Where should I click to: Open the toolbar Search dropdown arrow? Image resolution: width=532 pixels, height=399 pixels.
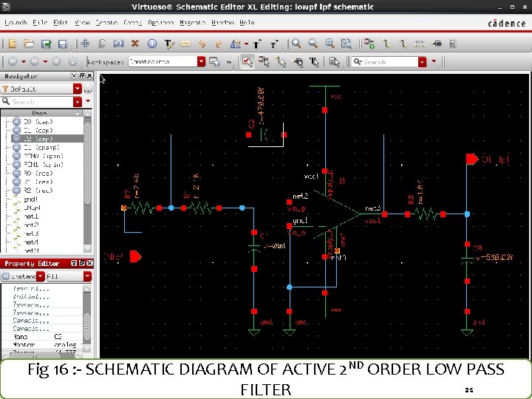[x=422, y=62]
